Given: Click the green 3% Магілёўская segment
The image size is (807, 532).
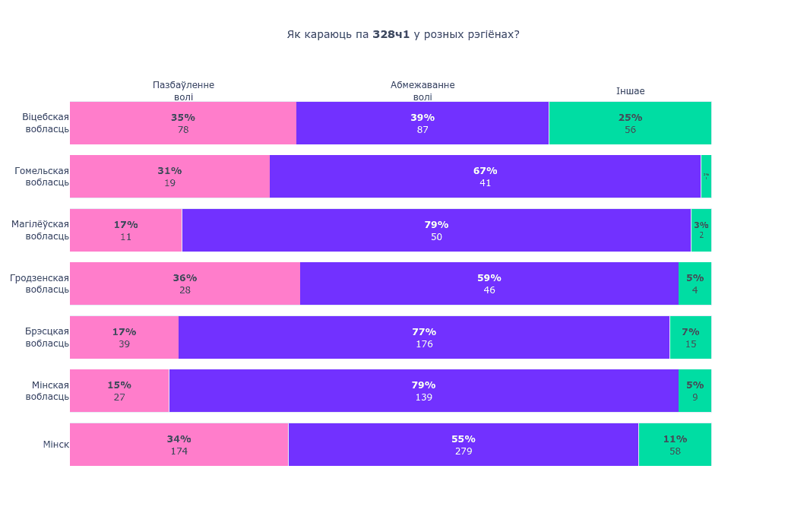Looking at the screenshot, I should 701,230.
